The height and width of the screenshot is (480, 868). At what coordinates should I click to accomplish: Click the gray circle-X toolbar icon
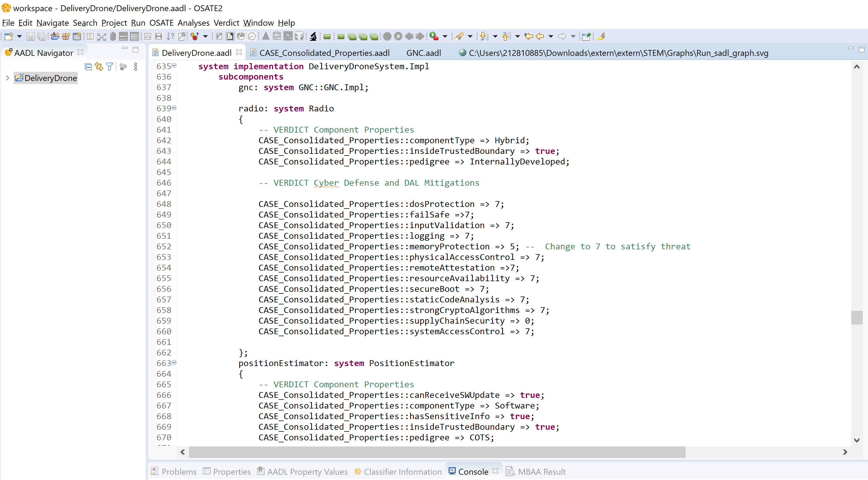click(398, 36)
